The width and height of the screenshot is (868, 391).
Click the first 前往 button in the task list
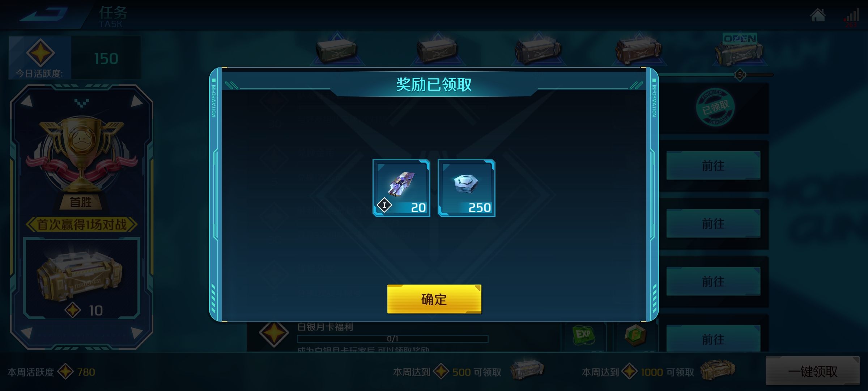click(x=713, y=165)
